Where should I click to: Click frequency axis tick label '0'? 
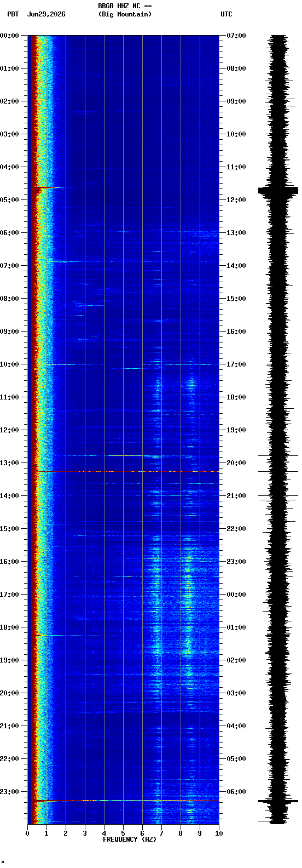(27, 833)
